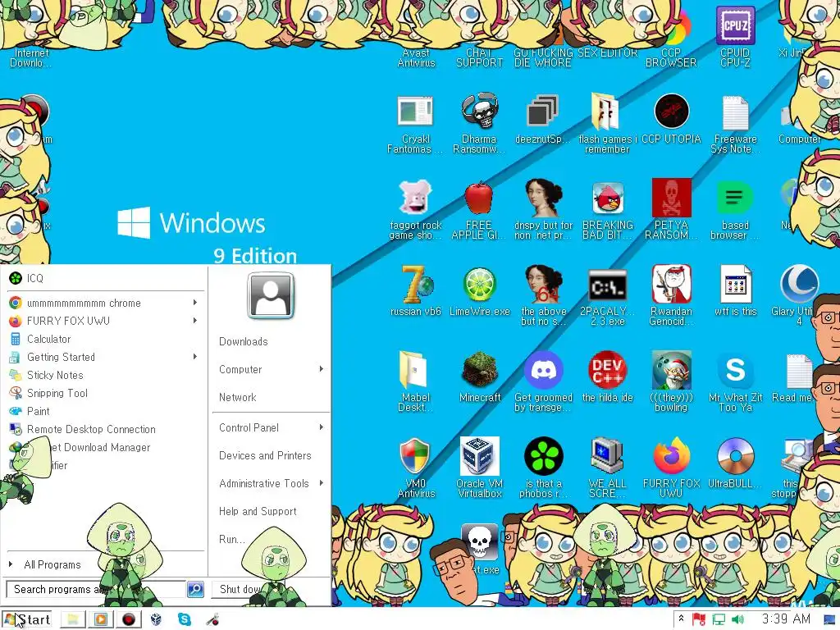Open the hilda ide Dev C++ icon
The image size is (840, 630).
pyautogui.click(x=607, y=370)
